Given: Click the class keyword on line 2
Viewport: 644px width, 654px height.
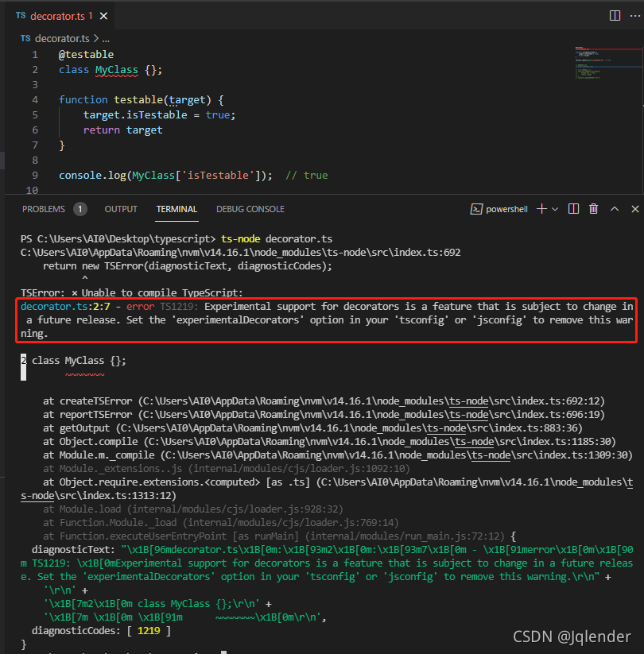Looking at the screenshot, I should coord(74,70).
